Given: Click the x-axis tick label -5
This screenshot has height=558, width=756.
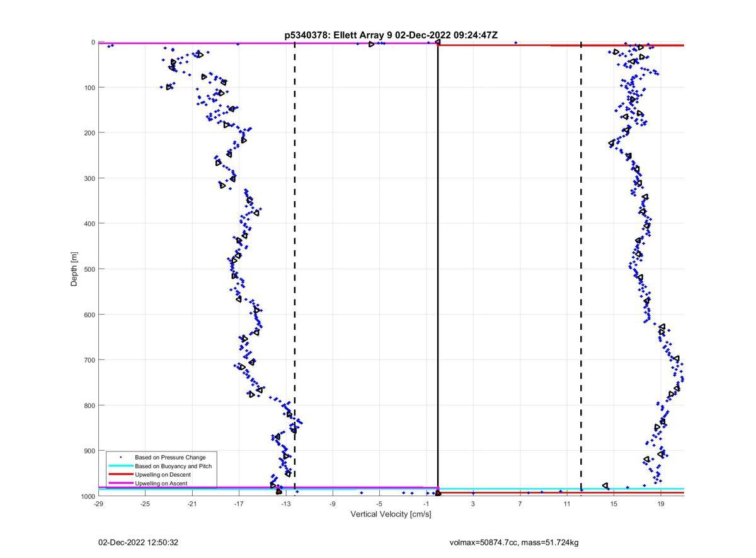Looking at the screenshot, I should [379, 504].
